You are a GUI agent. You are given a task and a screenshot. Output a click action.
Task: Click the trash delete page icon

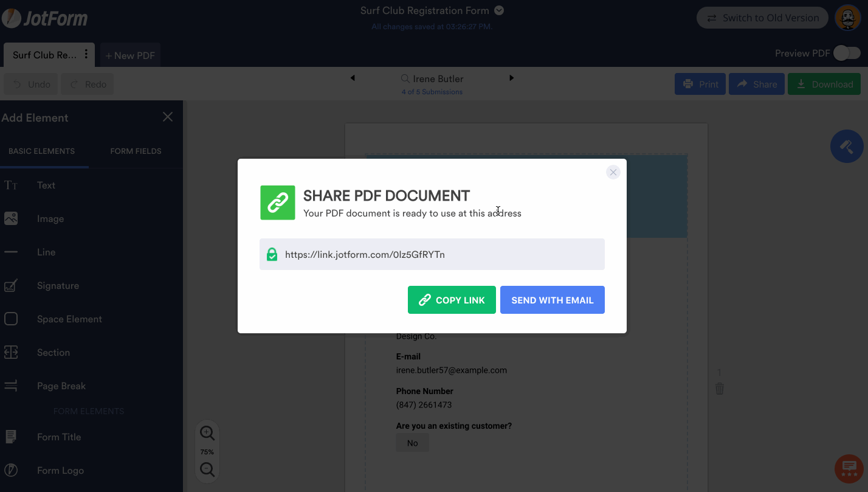[720, 389]
